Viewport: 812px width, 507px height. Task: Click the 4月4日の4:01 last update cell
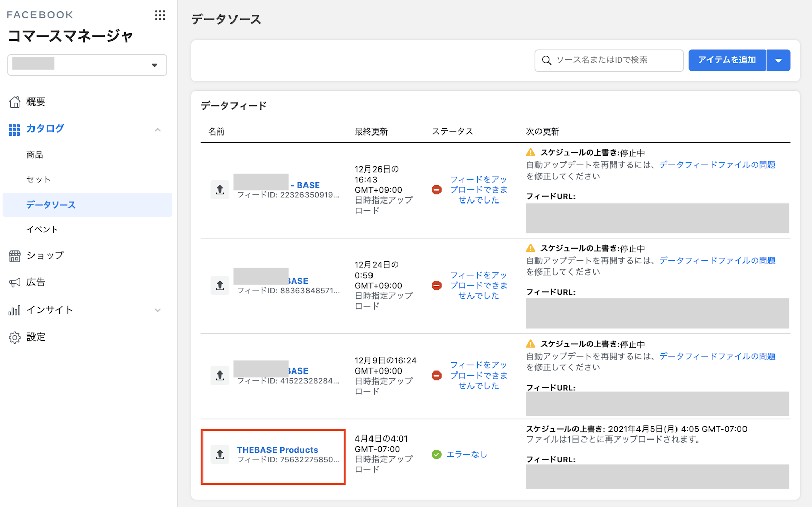pos(384,454)
